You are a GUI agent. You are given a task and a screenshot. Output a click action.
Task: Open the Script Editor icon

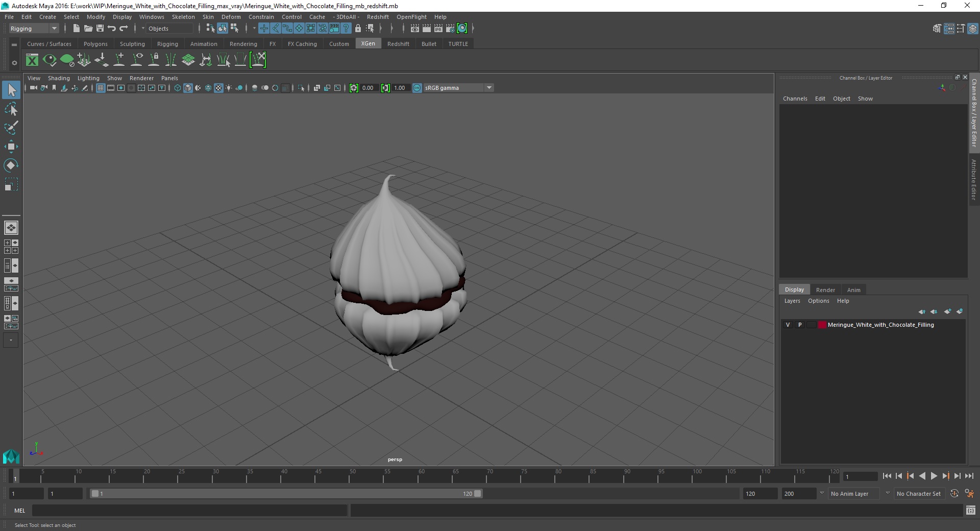(971, 510)
